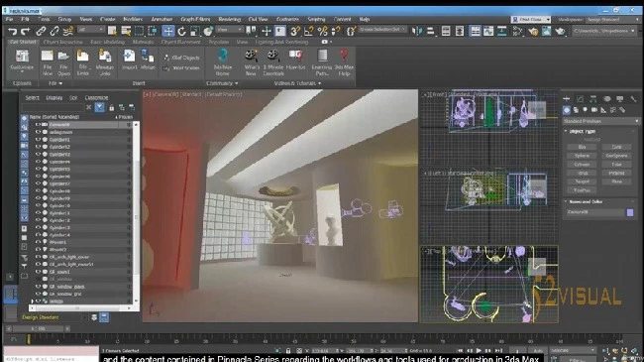
Task: Open What's New video icon
Action: click(252, 62)
